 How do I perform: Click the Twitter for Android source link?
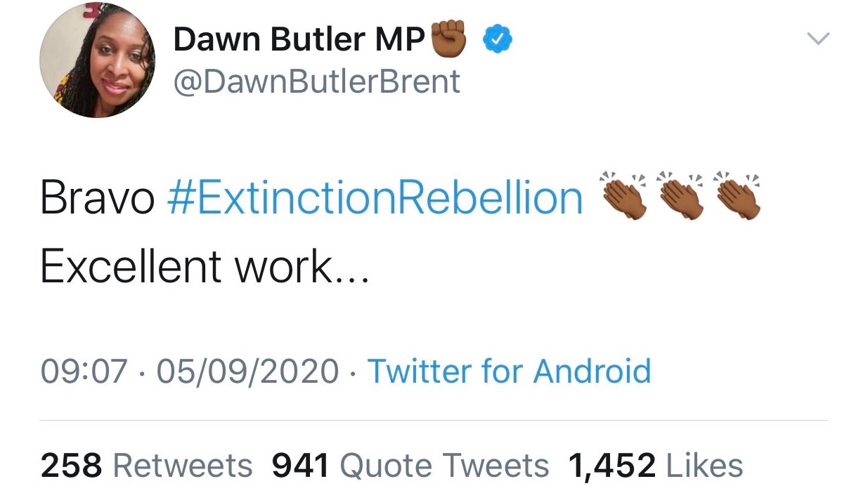(x=510, y=371)
